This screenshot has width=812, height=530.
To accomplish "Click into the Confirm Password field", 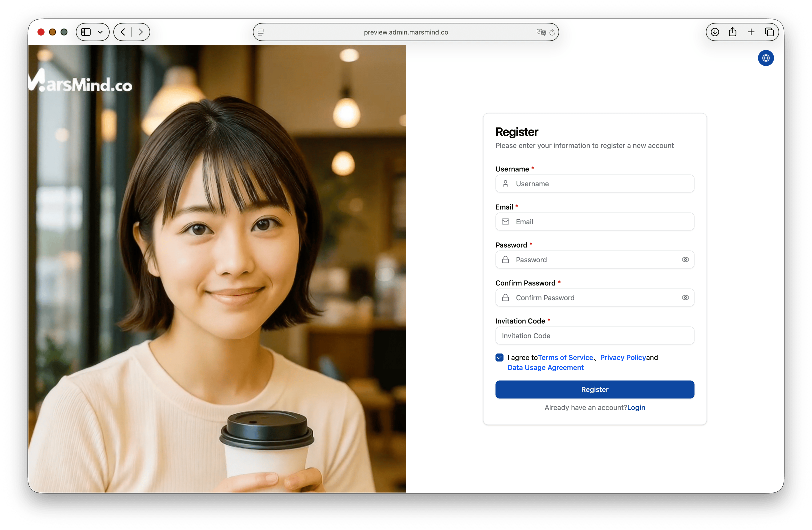I will click(x=594, y=297).
